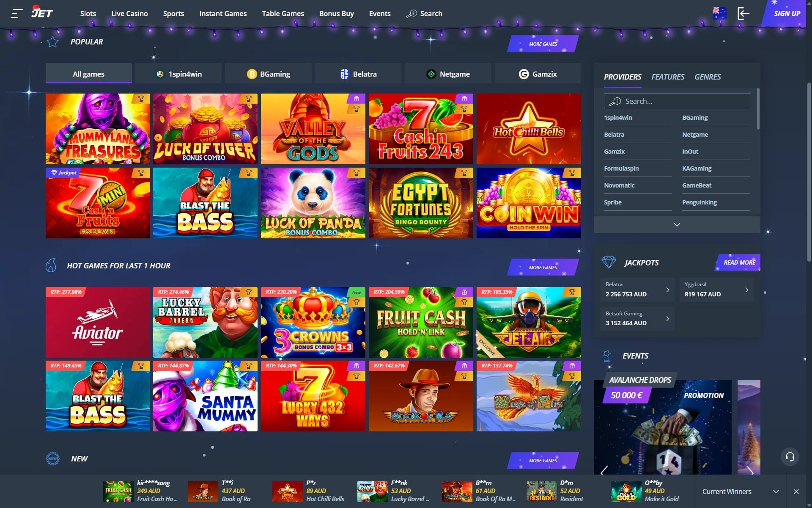Switch to the Features tab
Viewport: 812px width, 508px height.
coord(667,77)
